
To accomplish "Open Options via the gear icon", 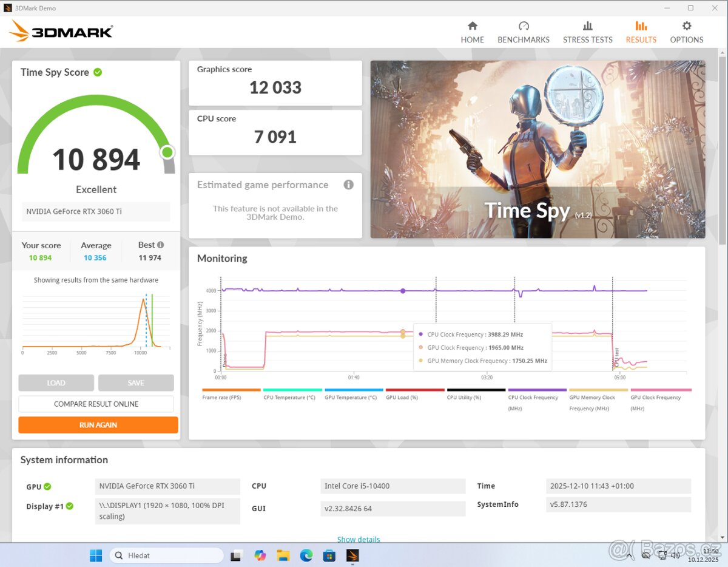I will pyautogui.click(x=686, y=27).
